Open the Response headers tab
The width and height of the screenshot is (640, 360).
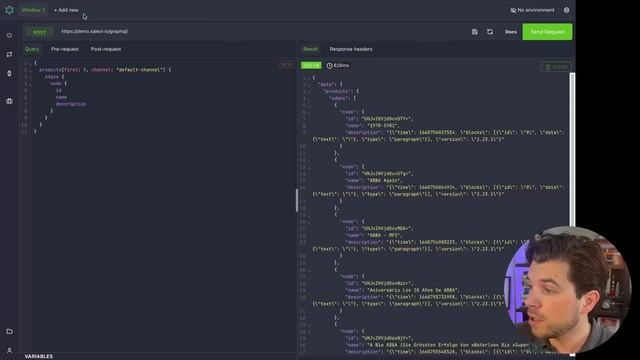[x=351, y=49]
